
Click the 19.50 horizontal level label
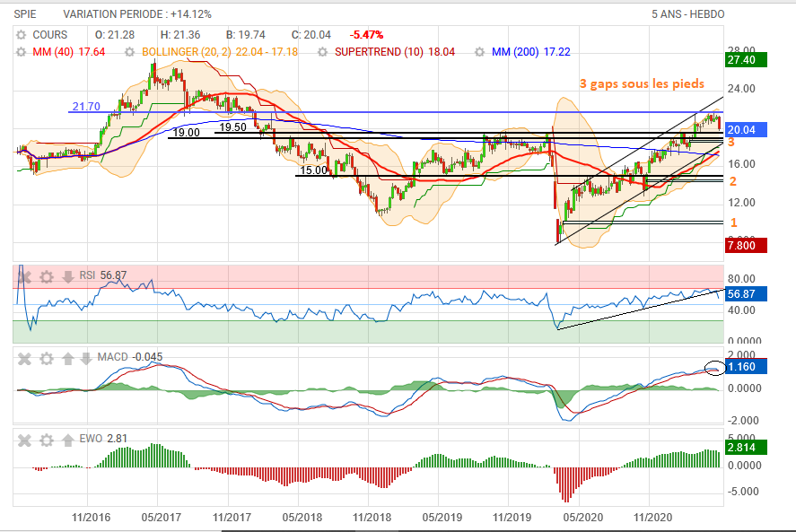click(233, 127)
